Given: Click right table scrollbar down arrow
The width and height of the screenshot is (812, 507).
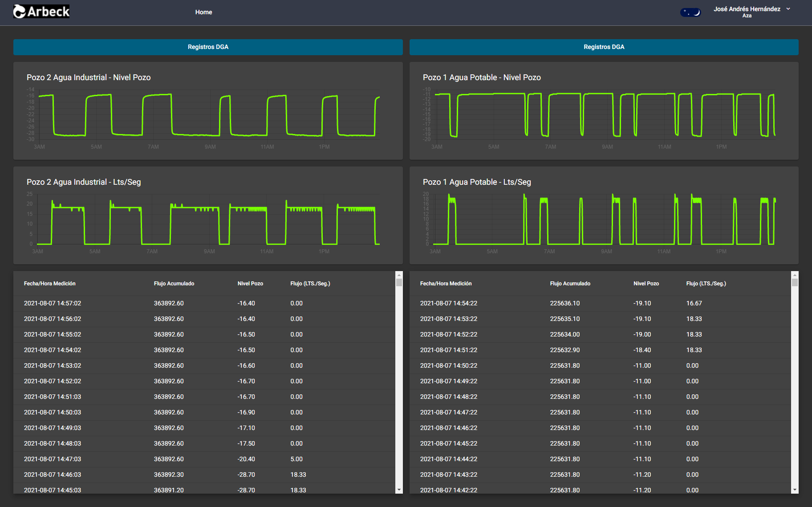Looking at the screenshot, I should pyautogui.click(x=795, y=490).
